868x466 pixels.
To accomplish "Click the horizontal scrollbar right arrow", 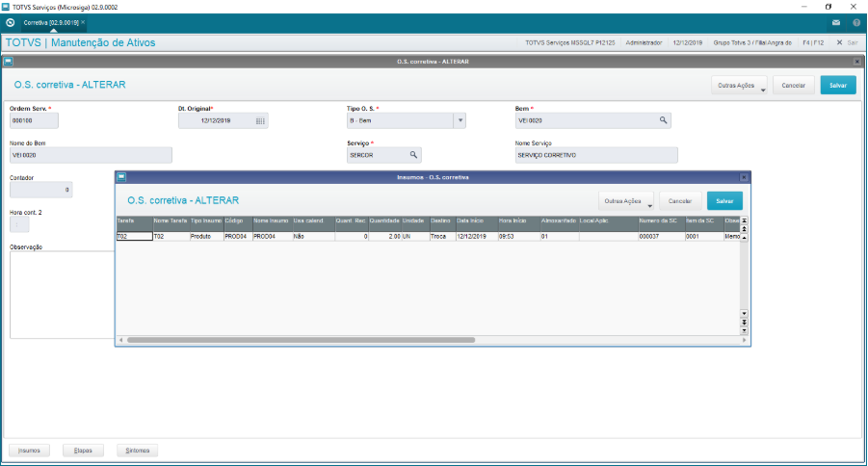I will (x=744, y=340).
